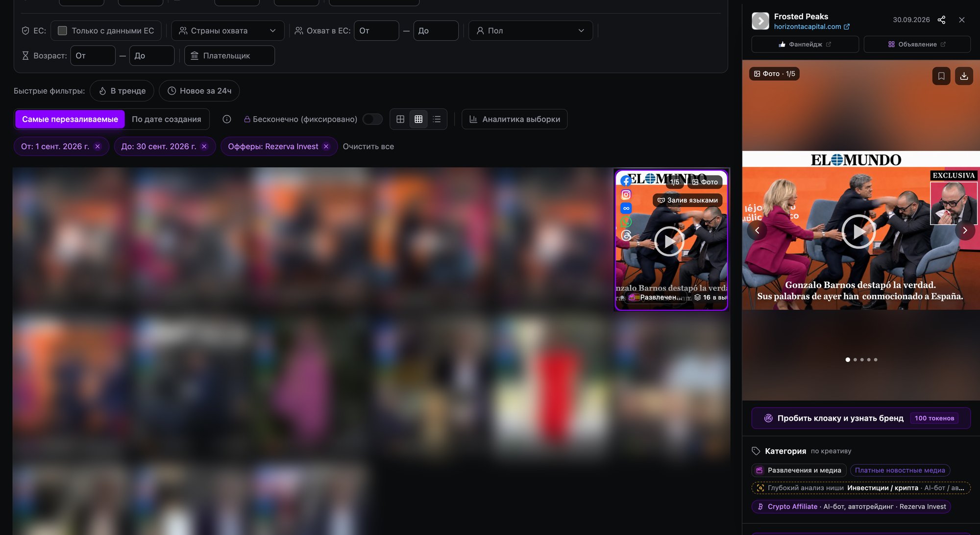Open 'Аналитика выборки'
980x535 pixels.
(x=514, y=119)
